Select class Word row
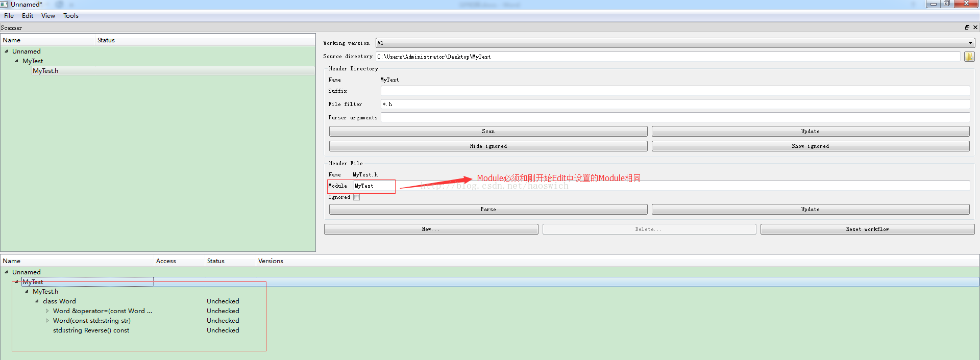The image size is (980, 360). pos(59,301)
